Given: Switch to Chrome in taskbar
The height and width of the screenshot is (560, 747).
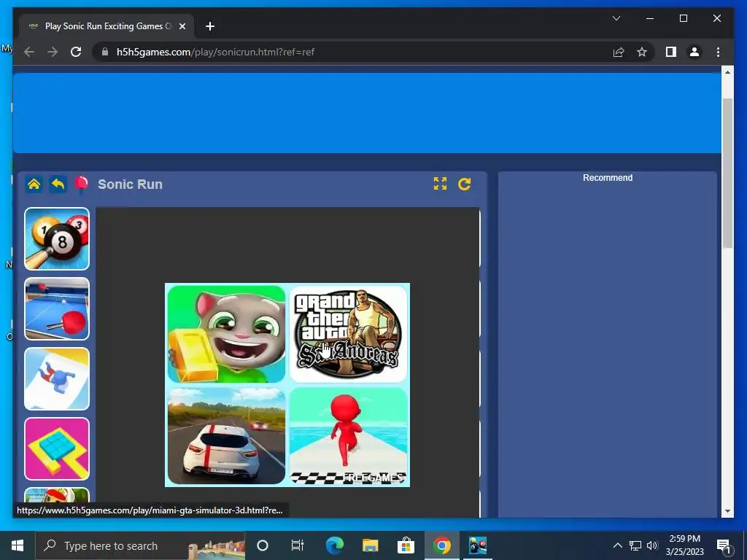Looking at the screenshot, I should 441,545.
